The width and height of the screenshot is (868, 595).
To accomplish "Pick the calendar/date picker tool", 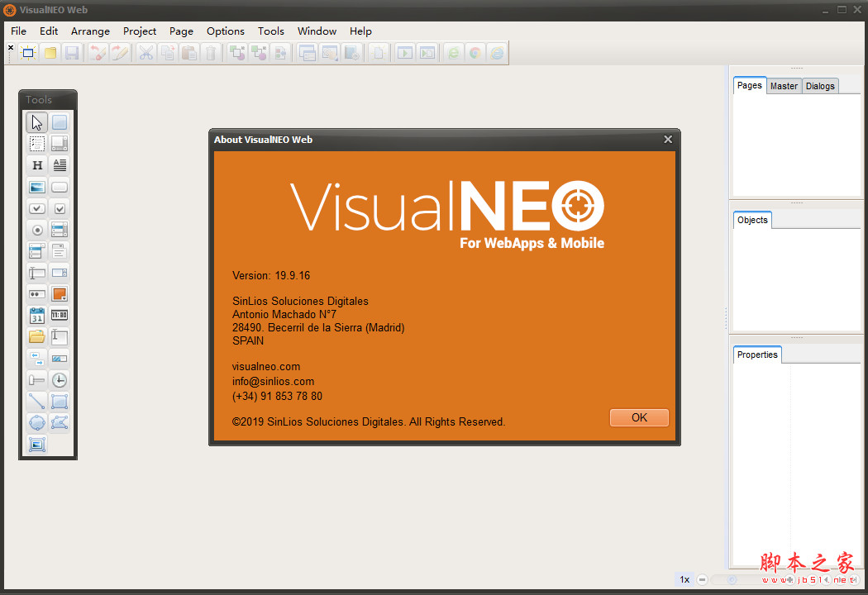I will (36, 315).
